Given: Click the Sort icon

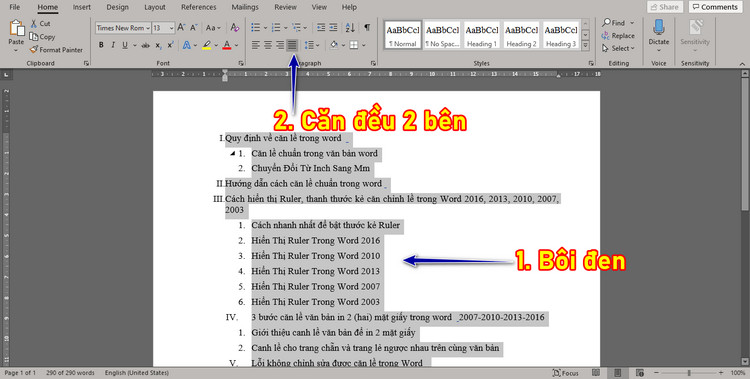Looking at the screenshot, I should click(x=350, y=28).
